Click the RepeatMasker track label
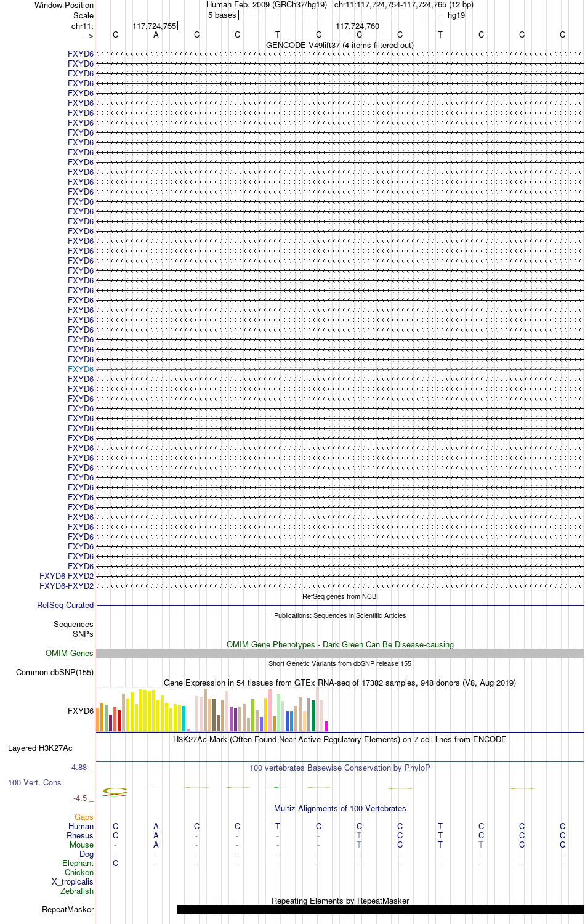The height and width of the screenshot is (924, 585). (68, 909)
